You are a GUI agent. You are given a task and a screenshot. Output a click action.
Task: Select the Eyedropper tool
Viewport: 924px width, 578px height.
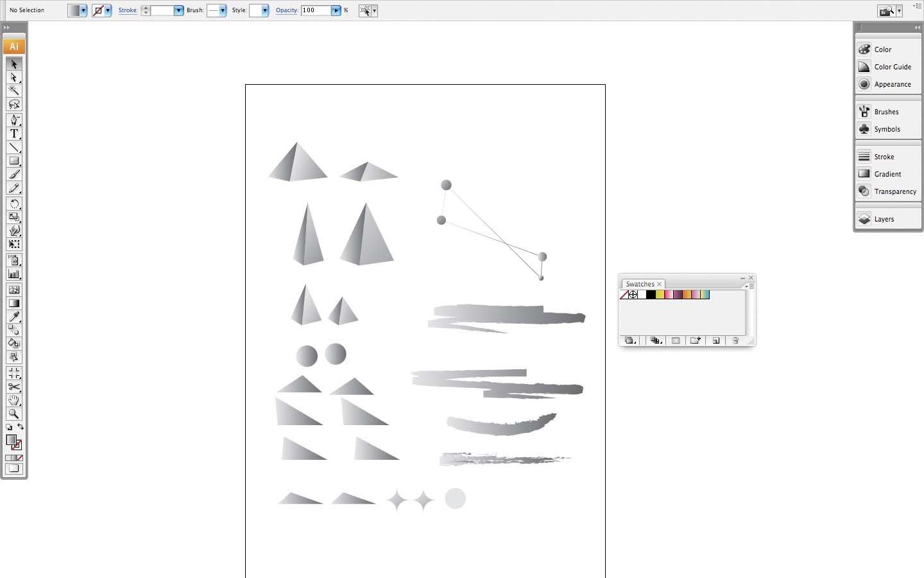point(13,317)
